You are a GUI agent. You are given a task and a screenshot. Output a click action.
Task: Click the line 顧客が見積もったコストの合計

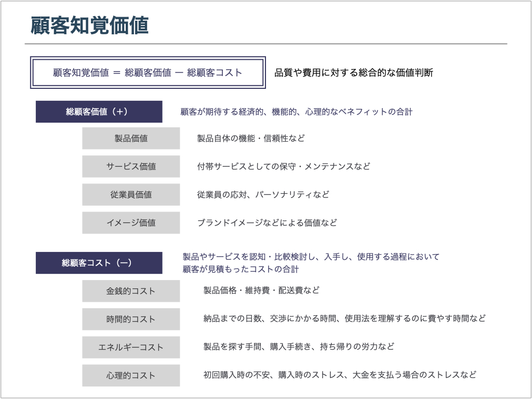(241, 270)
